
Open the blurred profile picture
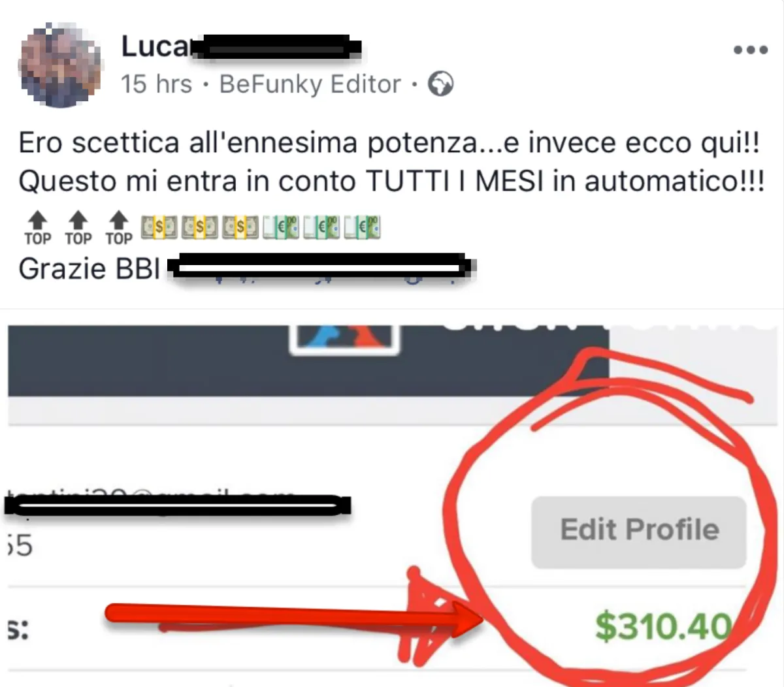(x=59, y=65)
